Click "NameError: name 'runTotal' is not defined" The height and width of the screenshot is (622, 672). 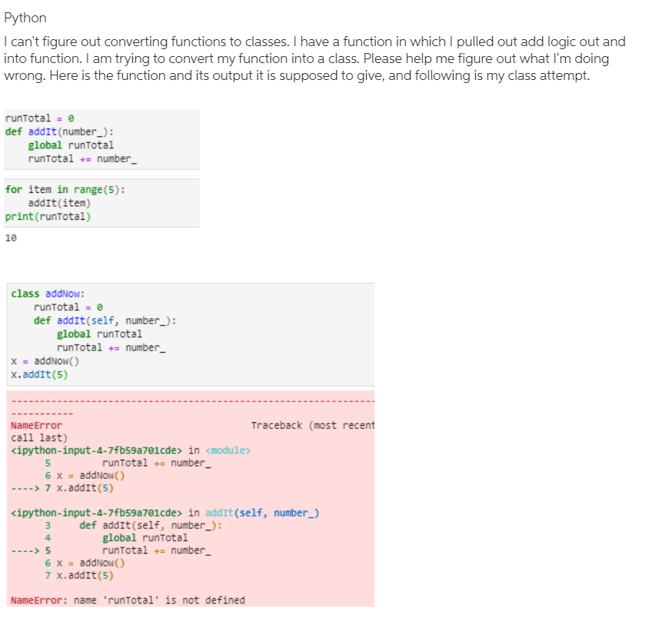128,600
